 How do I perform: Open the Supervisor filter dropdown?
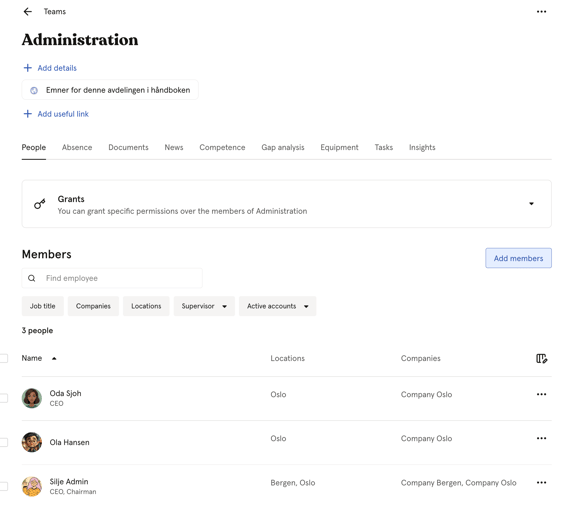click(204, 306)
